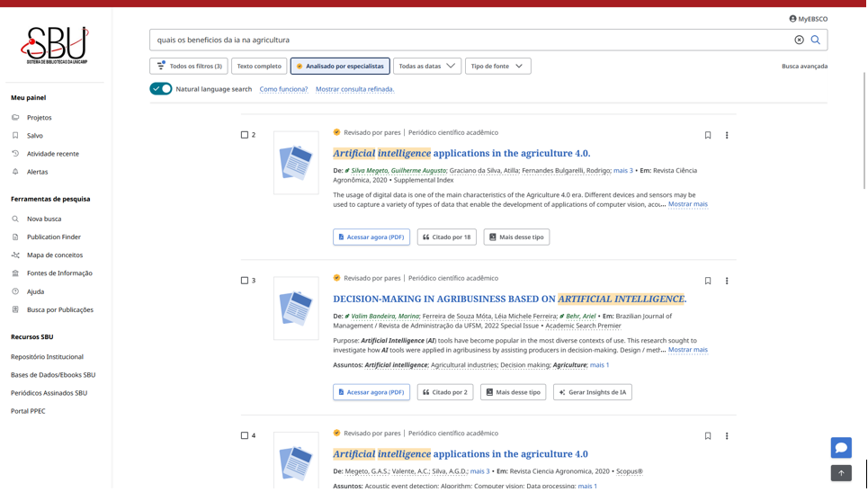
Task: Open MyEBSCO account
Action: 808,19
